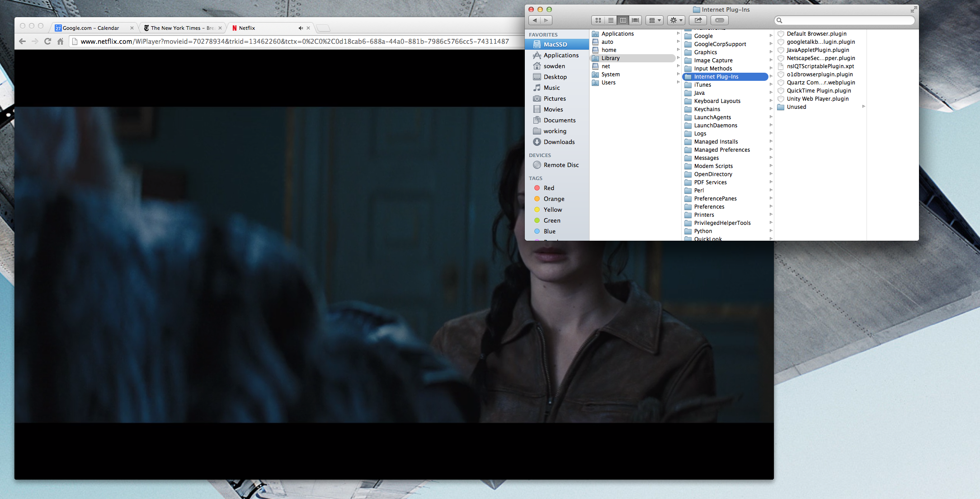Click the Finder edit tags button
The image size is (980, 499).
[720, 20]
